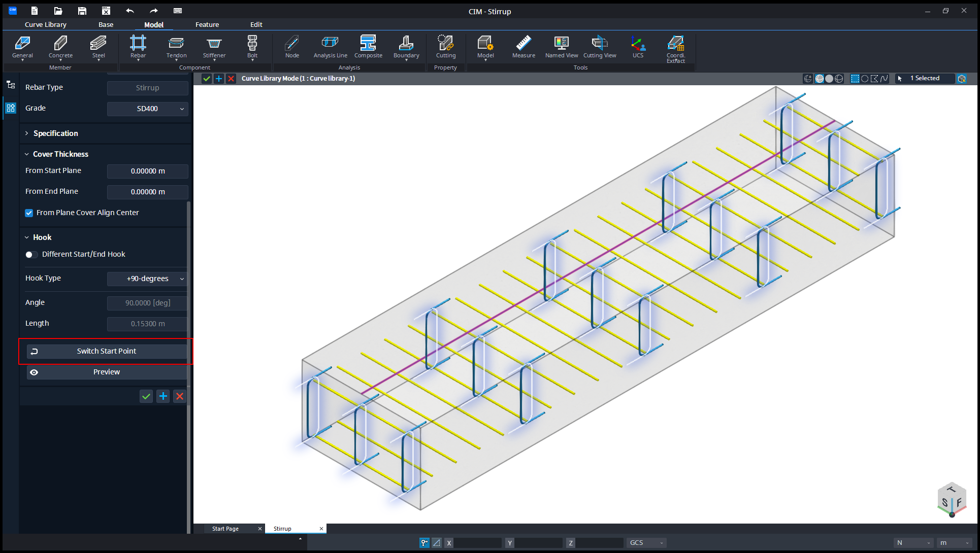Screen dimensions: 980x553
Task: Click the magenta curve line in viewport
Action: point(597,257)
